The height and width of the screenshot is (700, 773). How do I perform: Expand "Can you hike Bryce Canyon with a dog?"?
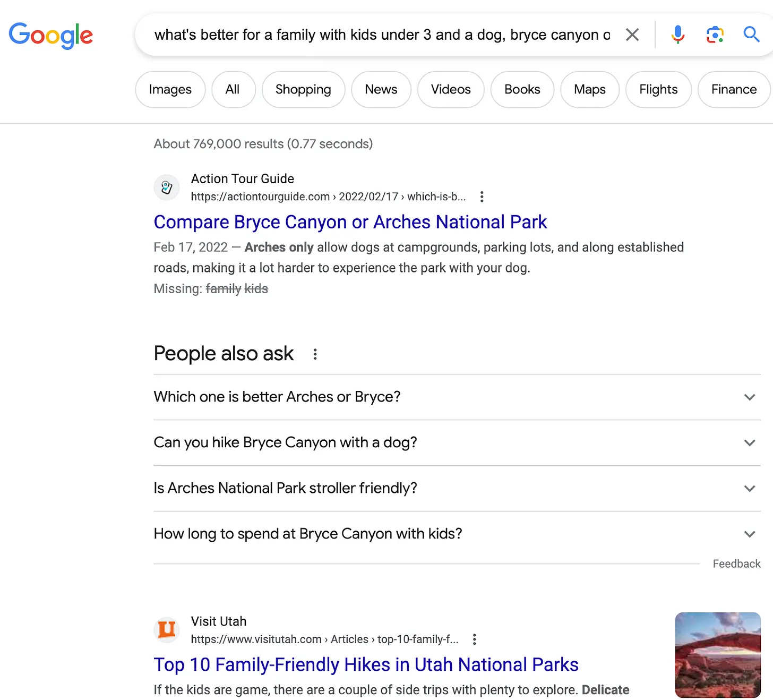click(749, 443)
